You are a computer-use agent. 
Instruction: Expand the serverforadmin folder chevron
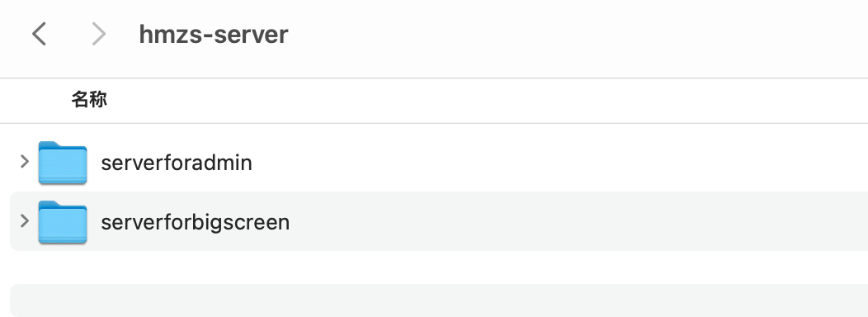click(x=25, y=161)
